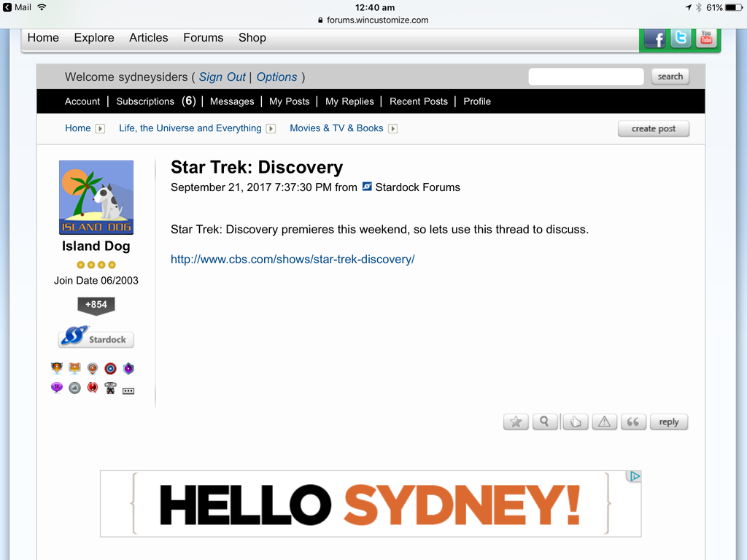This screenshot has width=747, height=560.
Task: Click the Island Dog username
Action: coord(96,246)
